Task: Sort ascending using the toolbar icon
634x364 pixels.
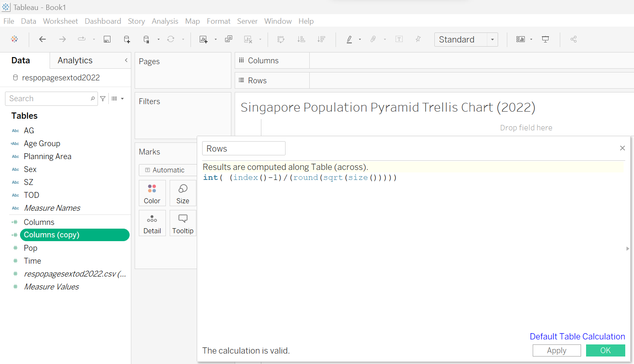Action: (x=301, y=39)
